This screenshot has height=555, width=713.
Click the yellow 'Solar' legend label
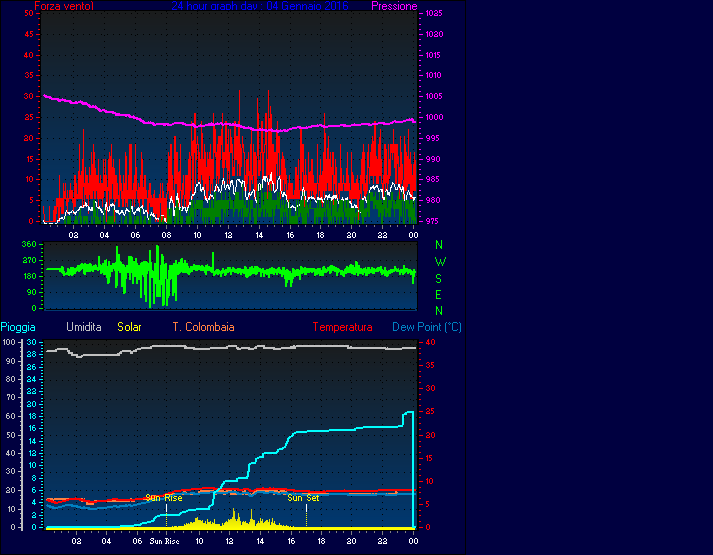pyautogui.click(x=129, y=327)
